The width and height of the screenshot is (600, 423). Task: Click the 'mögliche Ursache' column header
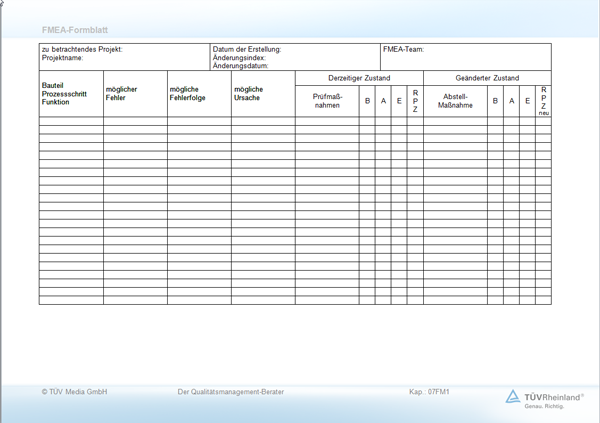[249, 93]
